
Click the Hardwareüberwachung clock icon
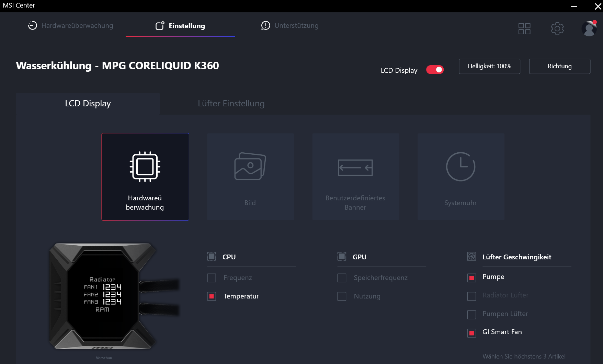(32, 26)
